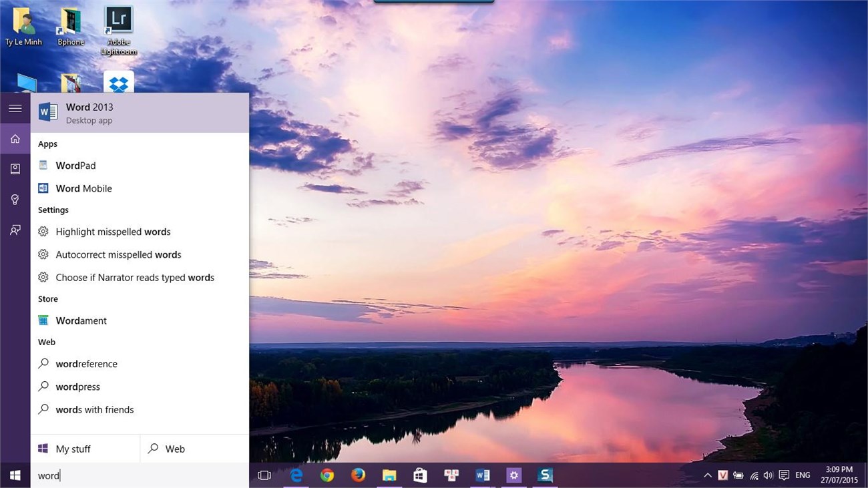Select the Home icon in Cortana sidebar
Image resolution: width=868 pixels, height=488 pixels.
pyautogui.click(x=15, y=138)
